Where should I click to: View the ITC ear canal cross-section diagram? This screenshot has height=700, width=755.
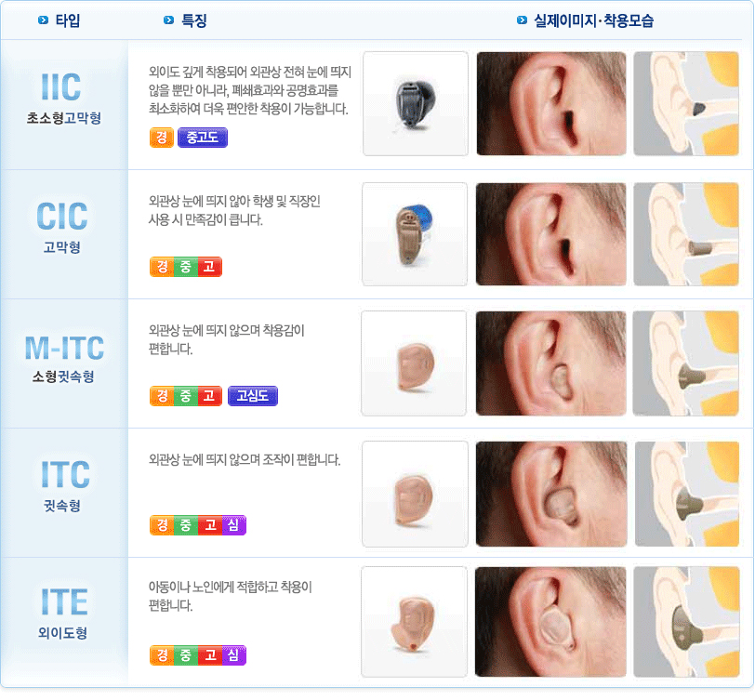(686, 494)
